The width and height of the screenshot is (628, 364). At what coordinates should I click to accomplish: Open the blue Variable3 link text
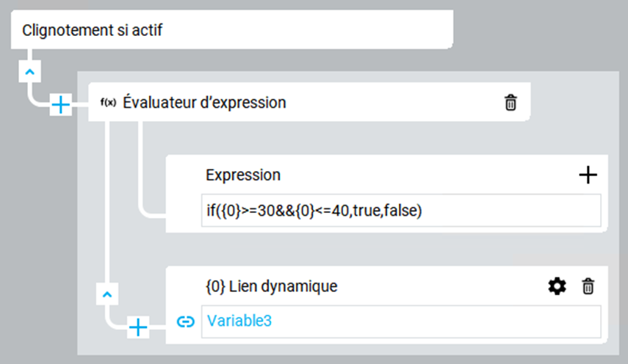[239, 321]
